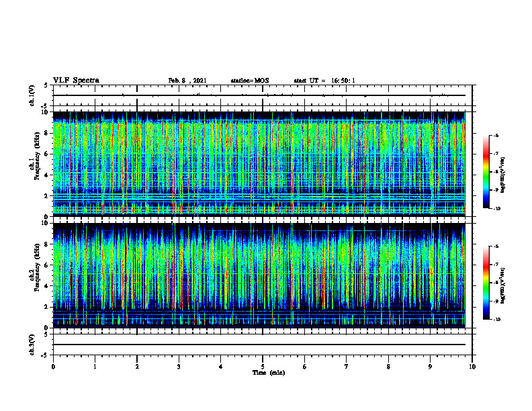Click the ch.3 voltage waveform trace
532x411 pixels.
tap(259, 345)
